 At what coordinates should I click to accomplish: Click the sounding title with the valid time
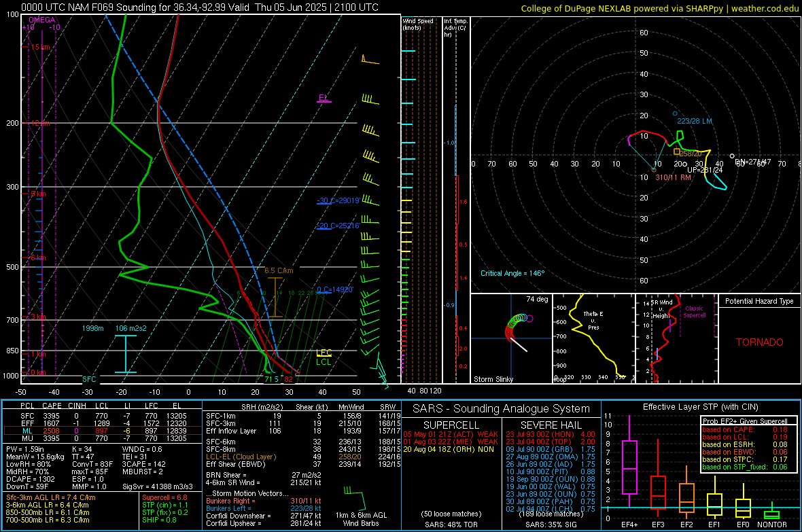(x=200, y=7)
